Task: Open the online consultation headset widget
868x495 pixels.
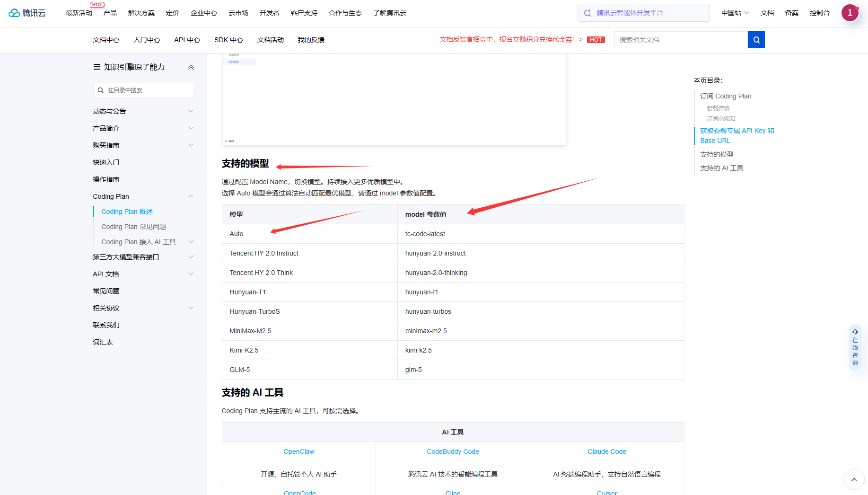Action: (855, 348)
